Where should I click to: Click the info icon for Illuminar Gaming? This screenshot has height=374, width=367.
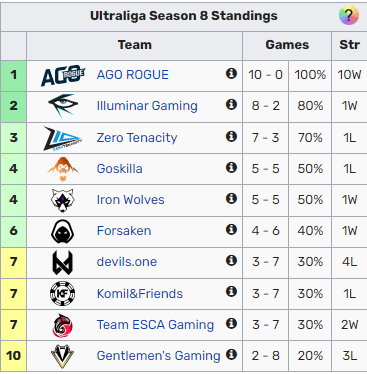[x=231, y=105]
